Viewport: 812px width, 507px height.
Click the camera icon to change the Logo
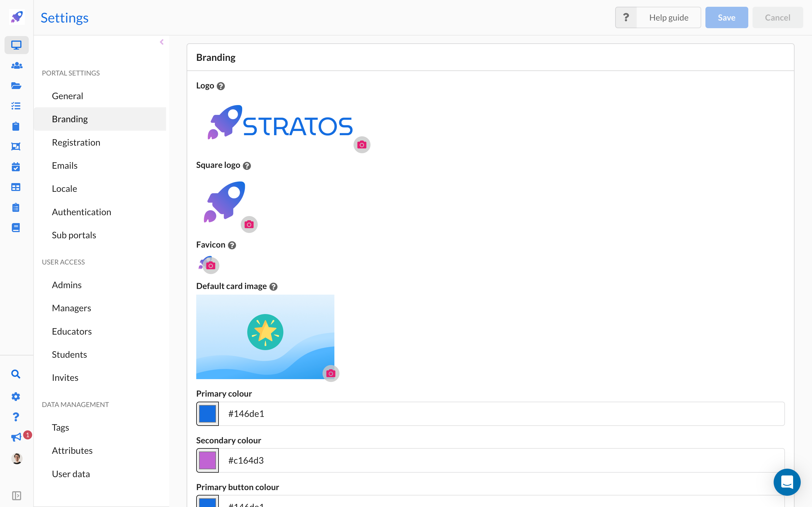(362, 144)
